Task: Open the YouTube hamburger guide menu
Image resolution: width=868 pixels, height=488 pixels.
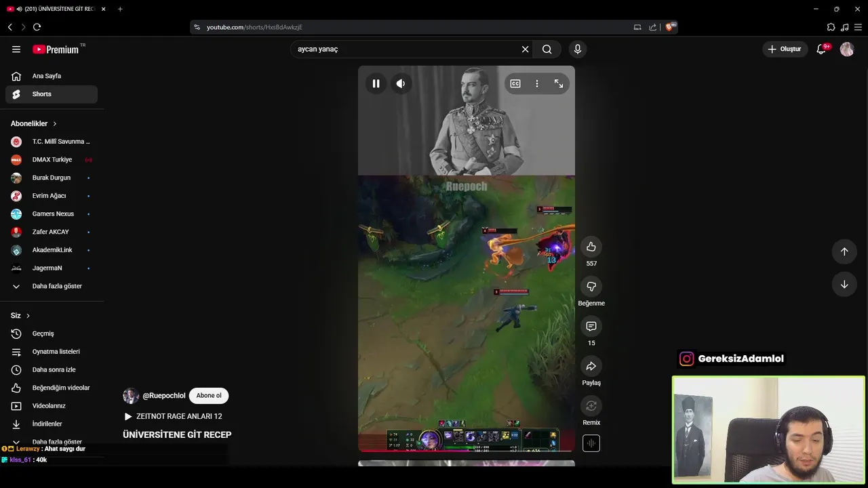Action: (x=16, y=49)
